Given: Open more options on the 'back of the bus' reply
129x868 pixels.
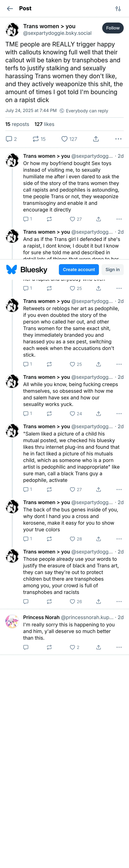Looking at the screenshot, I should click(119, 539).
